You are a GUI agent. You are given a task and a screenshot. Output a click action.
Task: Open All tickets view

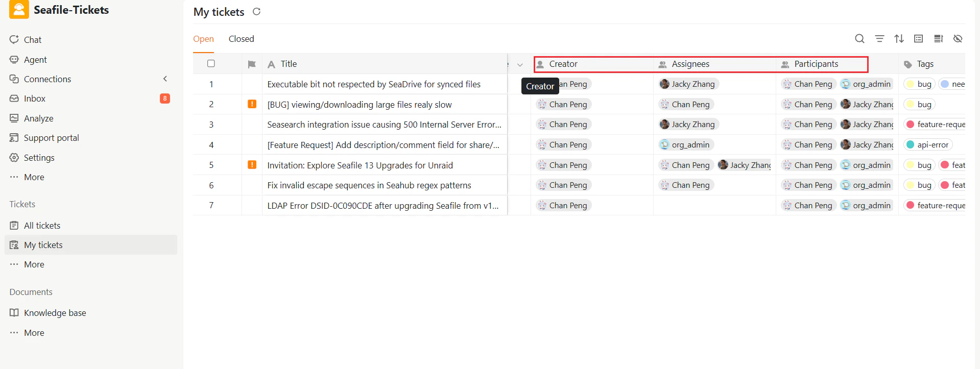(x=42, y=226)
